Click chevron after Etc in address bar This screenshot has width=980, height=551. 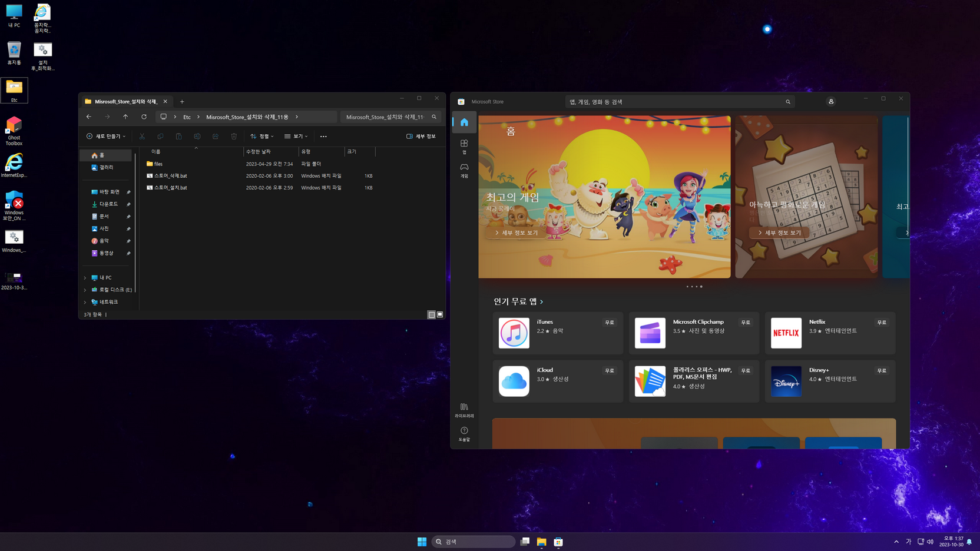[198, 117]
